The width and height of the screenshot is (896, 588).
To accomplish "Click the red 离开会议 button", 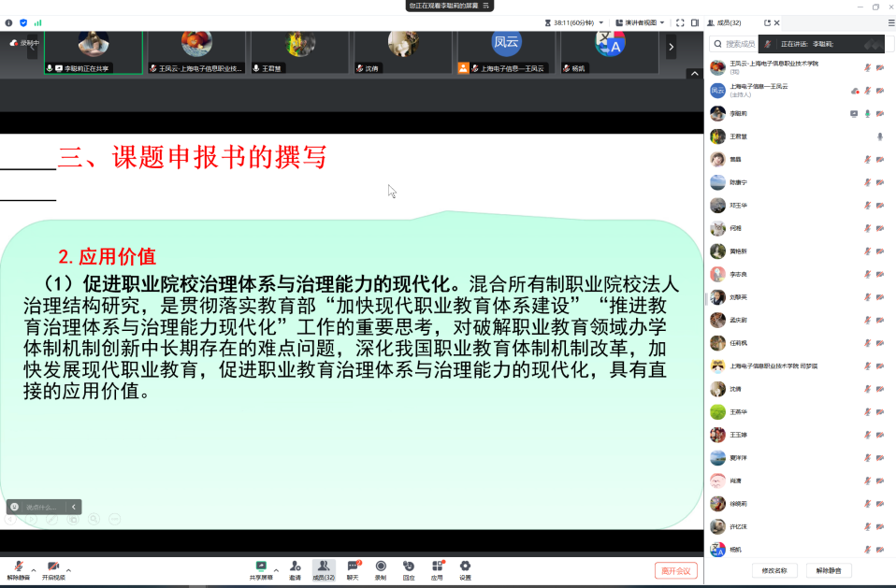I will point(675,570).
